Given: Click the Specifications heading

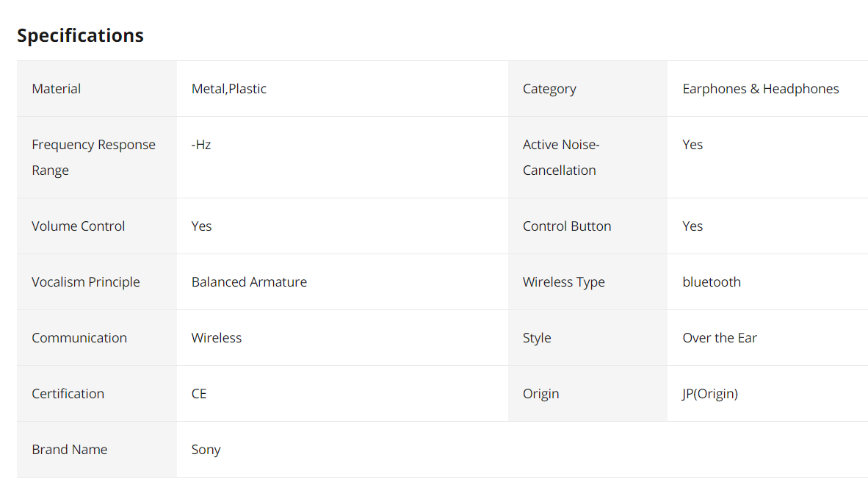Looking at the screenshot, I should click(80, 35).
